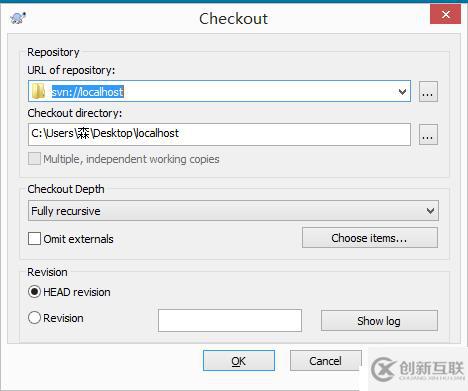Click the TortoiseSVN turtle icon in title bar

pos(18,18)
